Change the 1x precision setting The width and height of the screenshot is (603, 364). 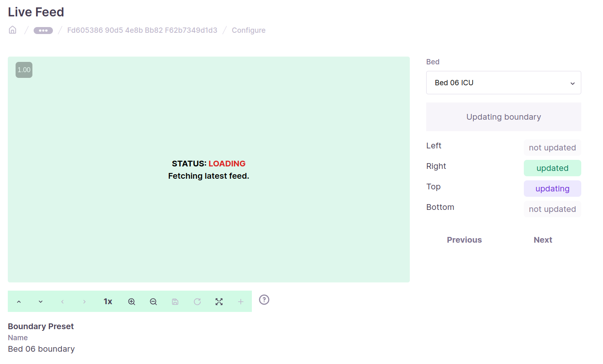(108, 302)
